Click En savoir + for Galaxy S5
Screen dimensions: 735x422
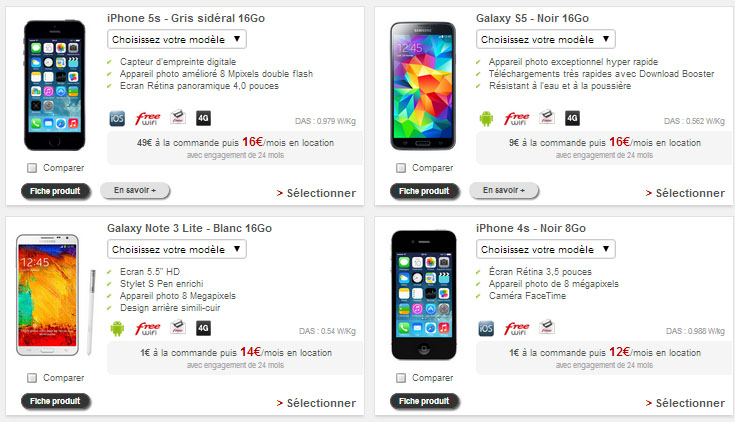[x=504, y=190]
